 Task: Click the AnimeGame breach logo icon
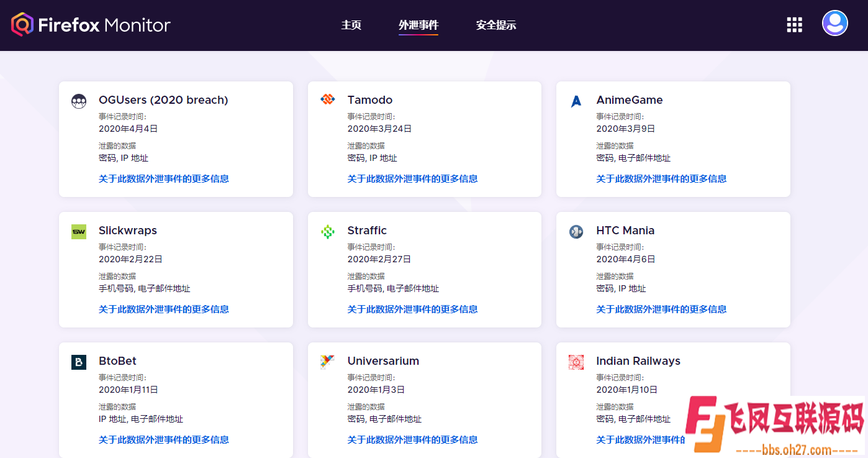[576, 101]
